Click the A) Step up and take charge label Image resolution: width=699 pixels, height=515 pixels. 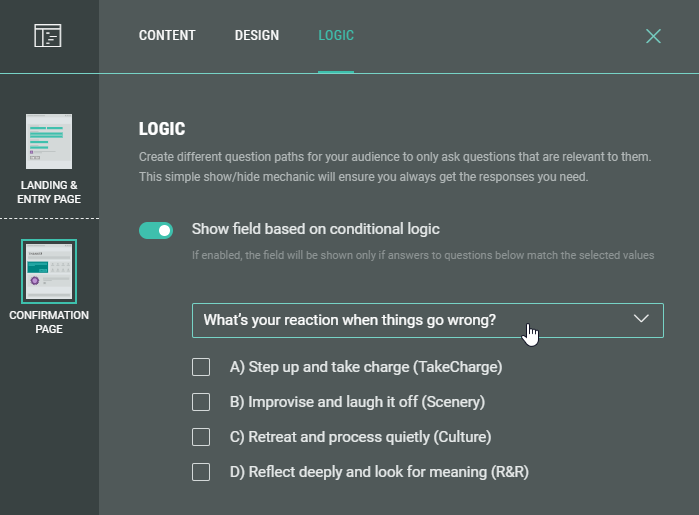tap(365, 367)
